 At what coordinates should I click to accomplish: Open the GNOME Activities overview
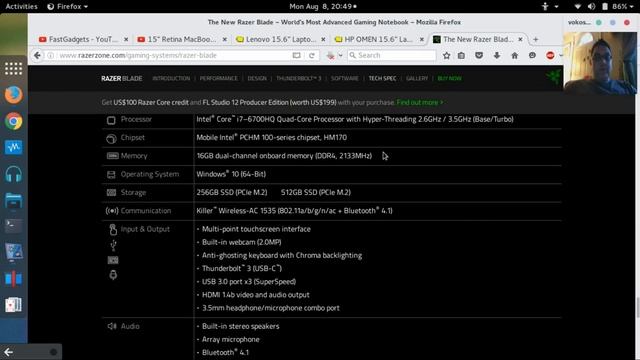(x=21, y=7)
